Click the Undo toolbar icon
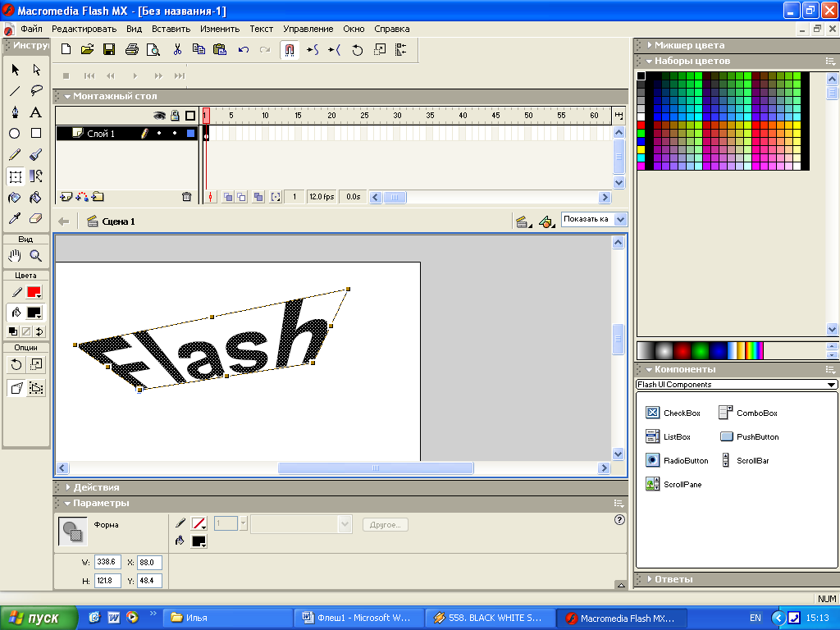The height and width of the screenshot is (630, 840). pyautogui.click(x=244, y=50)
